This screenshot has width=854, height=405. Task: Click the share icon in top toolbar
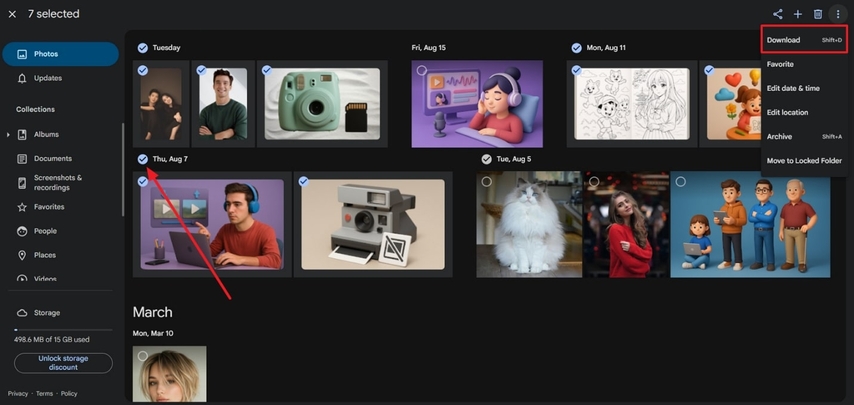coord(777,14)
